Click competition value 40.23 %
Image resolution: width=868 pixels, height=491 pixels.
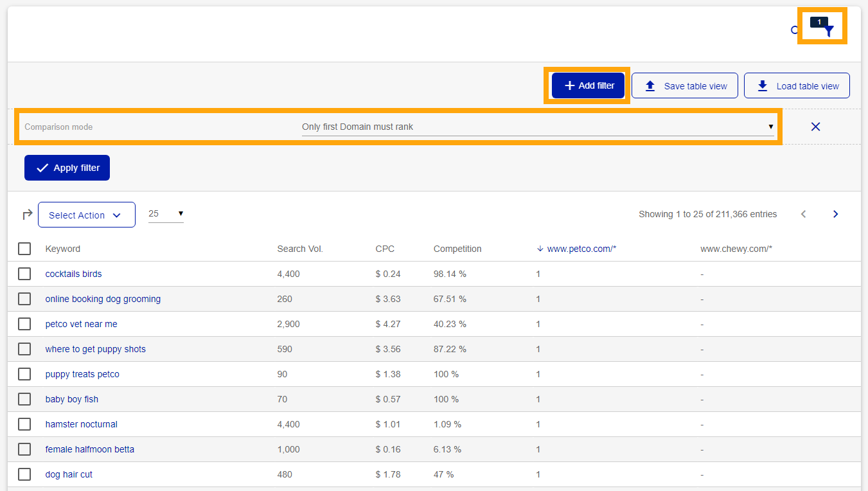point(450,324)
